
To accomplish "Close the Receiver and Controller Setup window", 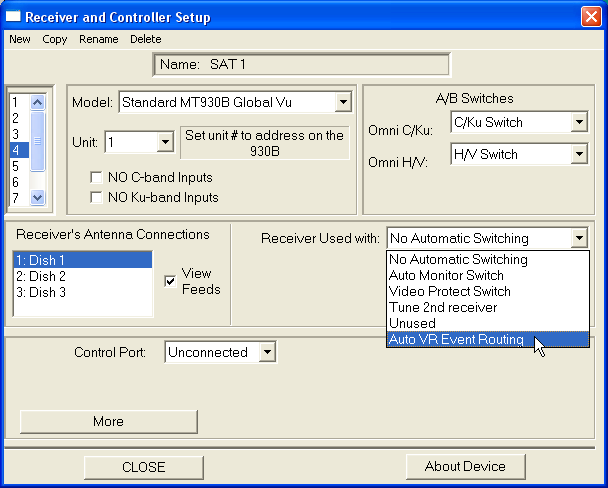I will point(589,15).
